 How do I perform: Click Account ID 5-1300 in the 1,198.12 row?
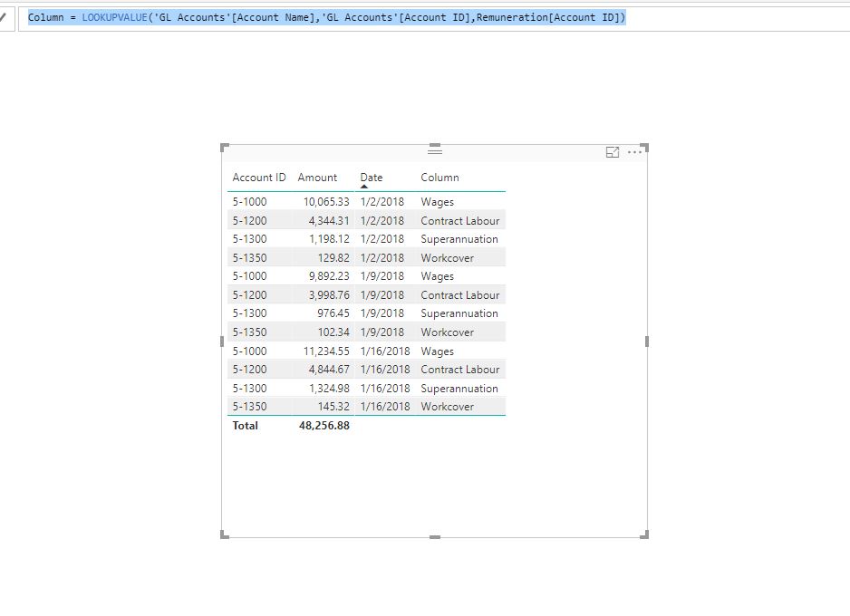(x=250, y=239)
